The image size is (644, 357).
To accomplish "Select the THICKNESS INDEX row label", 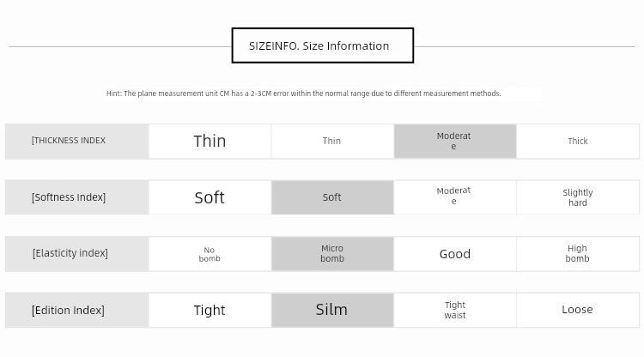I will (x=76, y=141).
